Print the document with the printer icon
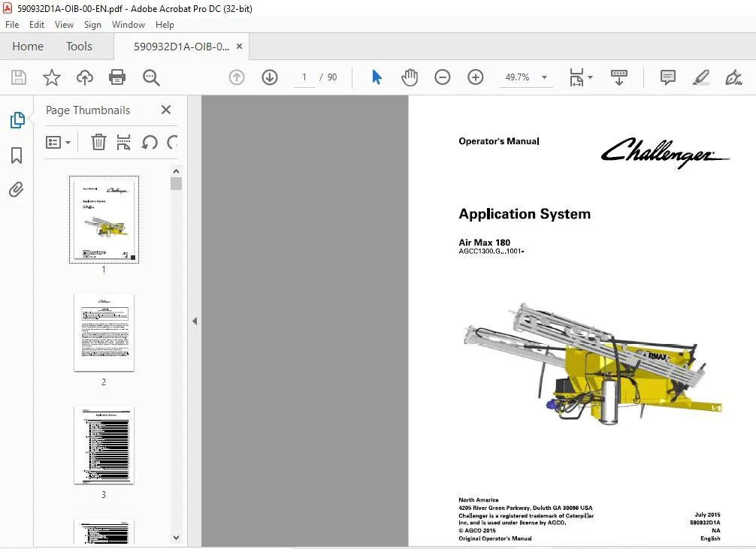The image size is (756, 549). (x=117, y=77)
